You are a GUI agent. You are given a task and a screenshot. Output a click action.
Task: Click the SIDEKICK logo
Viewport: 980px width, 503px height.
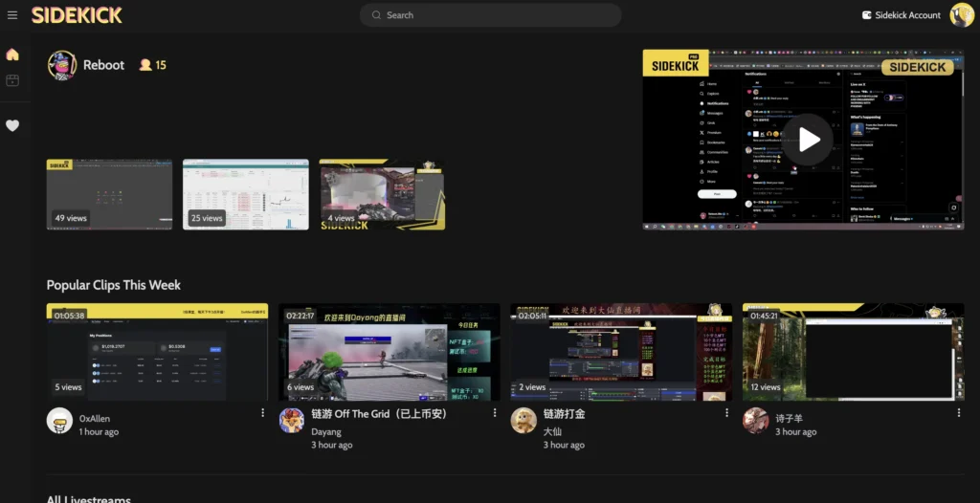[77, 15]
